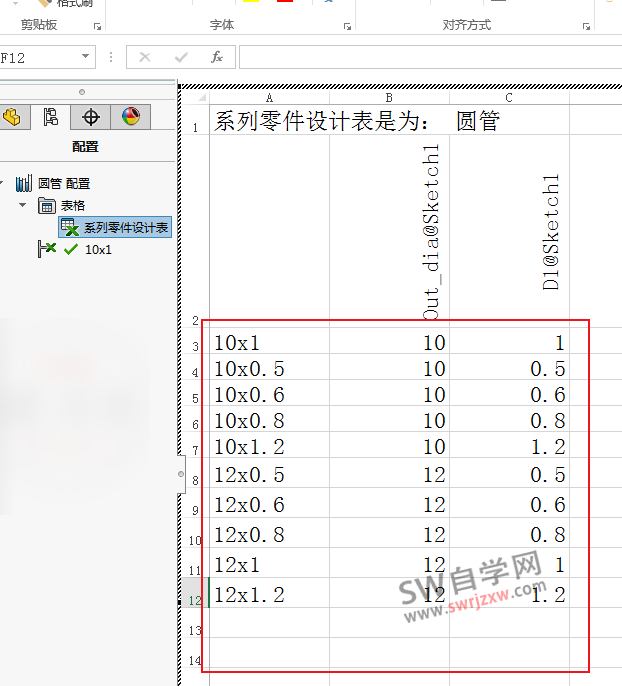This screenshot has height=686, width=622.
Task: Select row 3 header
Action: (195, 341)
